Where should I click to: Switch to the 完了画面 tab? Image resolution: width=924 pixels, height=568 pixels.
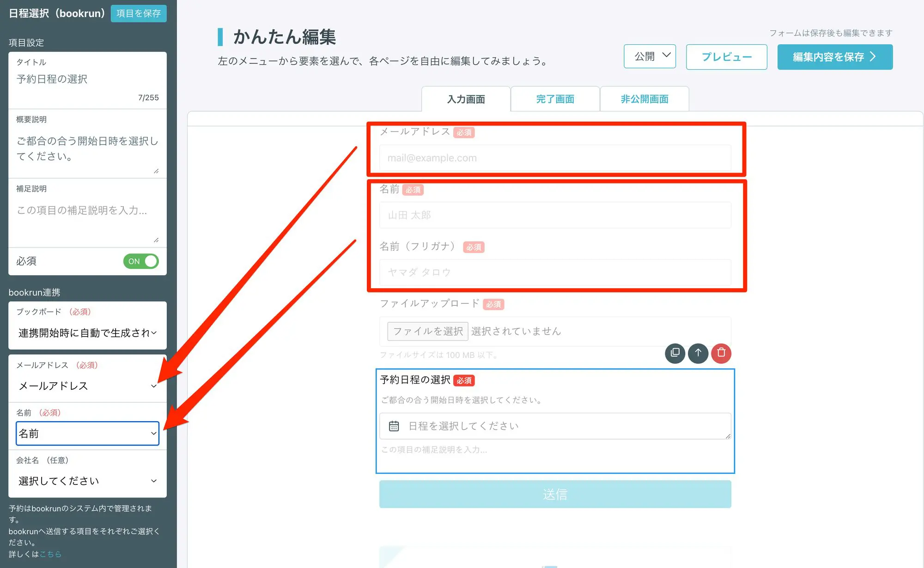pyautogui.click(x=555, y=99)
